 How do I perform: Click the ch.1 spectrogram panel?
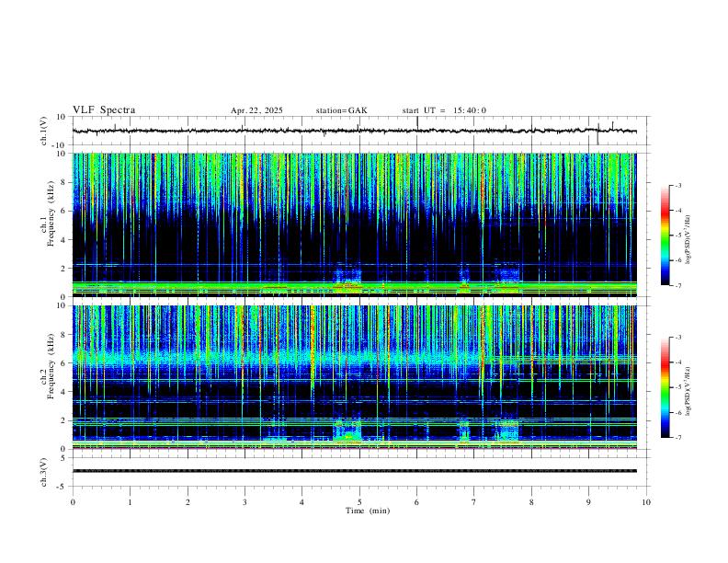(x=355, y=224)
